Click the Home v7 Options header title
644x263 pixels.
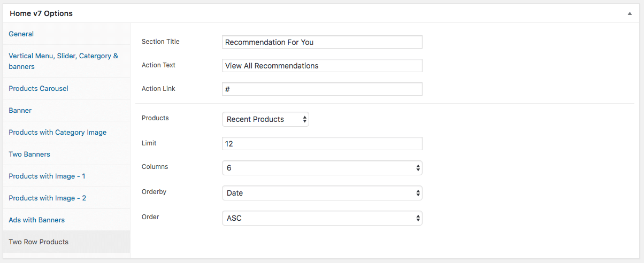[41, 13]
